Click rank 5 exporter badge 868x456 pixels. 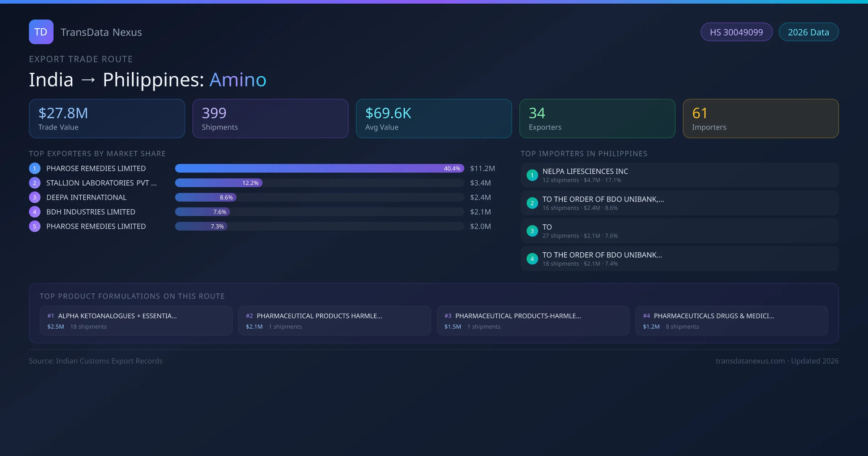coord(35,226)
